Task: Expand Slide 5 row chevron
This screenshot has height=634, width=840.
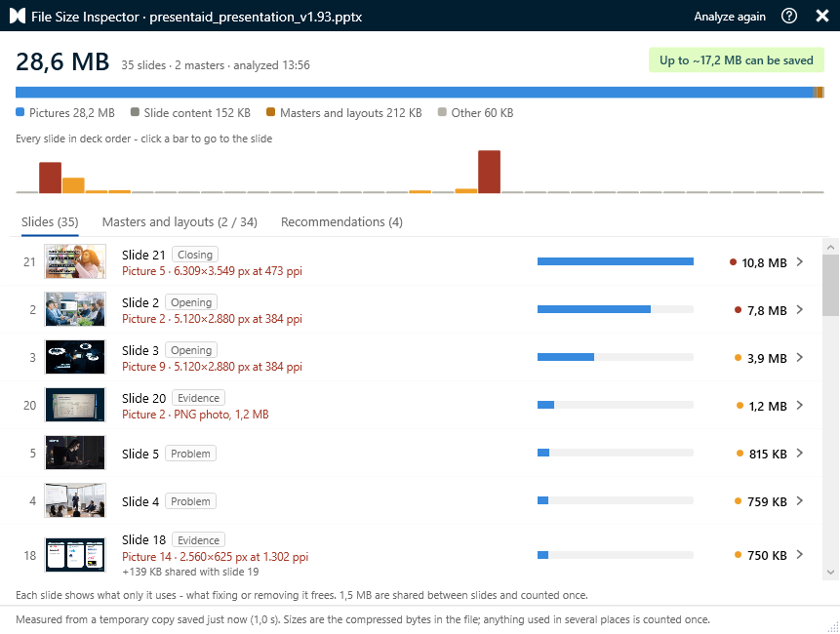Action: tap(799, 453)
